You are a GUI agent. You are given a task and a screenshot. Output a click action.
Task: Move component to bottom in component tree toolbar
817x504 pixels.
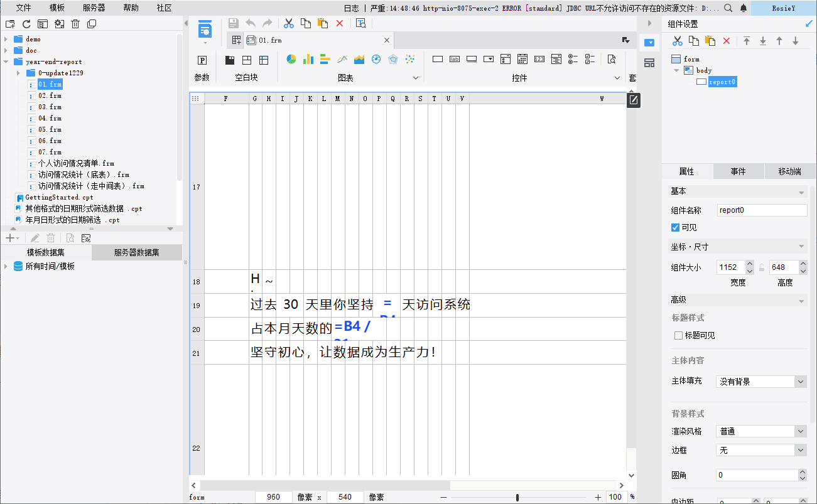click(x=763, y=41)
